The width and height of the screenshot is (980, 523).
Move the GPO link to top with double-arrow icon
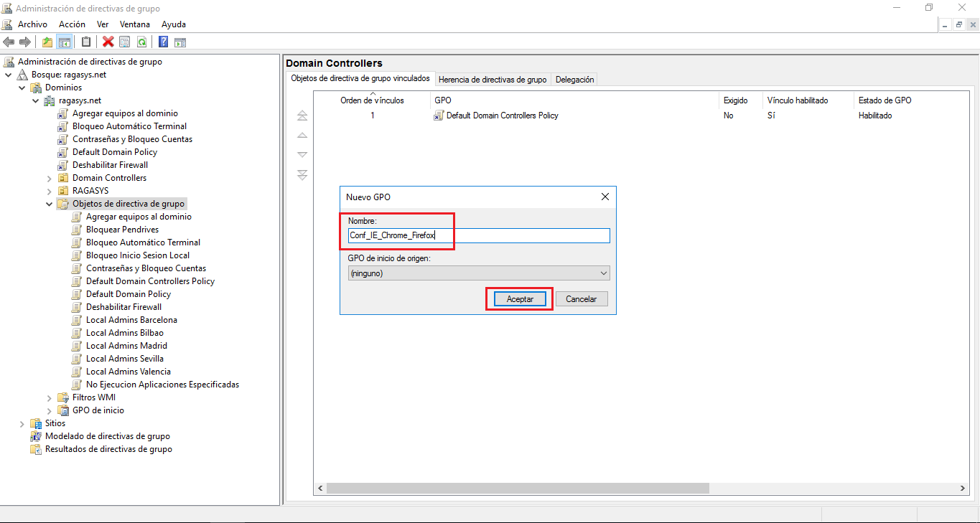pyautogui.click(x=302, y=115)
